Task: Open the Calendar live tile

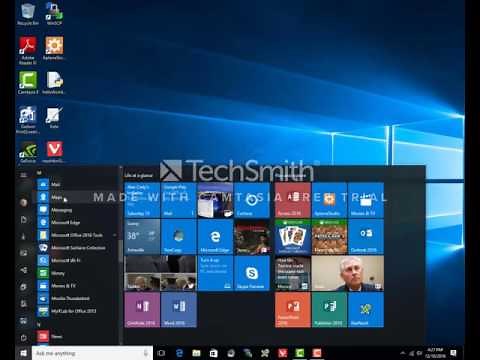Action: (x=142, y=200)
